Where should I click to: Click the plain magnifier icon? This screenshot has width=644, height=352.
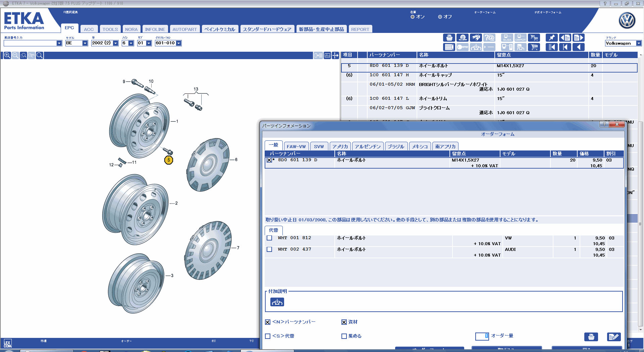(x=40, y=55)
